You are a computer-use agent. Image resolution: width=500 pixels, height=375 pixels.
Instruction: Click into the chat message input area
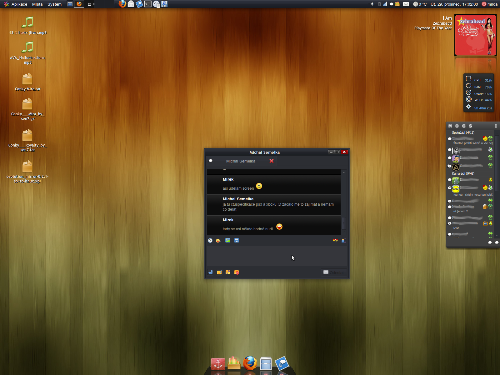click(x=277, y=256)
